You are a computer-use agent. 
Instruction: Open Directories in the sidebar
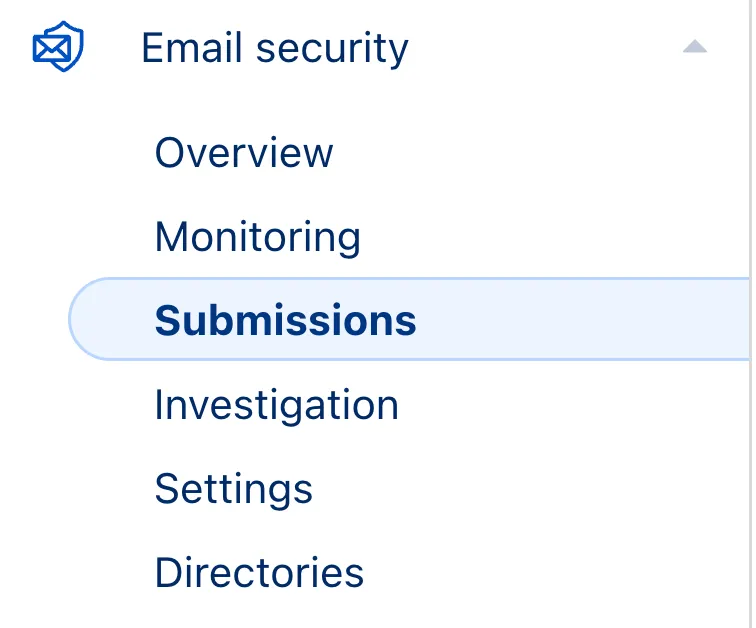pos(259,573)
